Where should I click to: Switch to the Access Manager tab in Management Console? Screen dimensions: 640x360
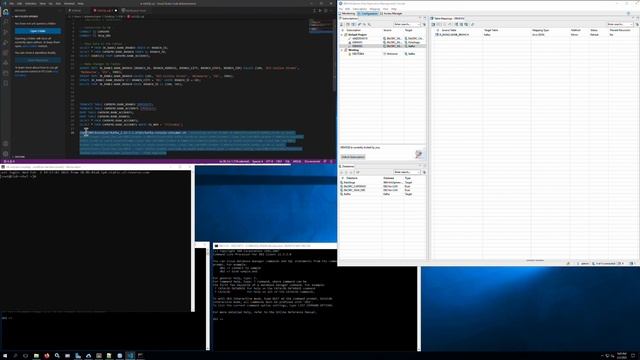point(391,13)
